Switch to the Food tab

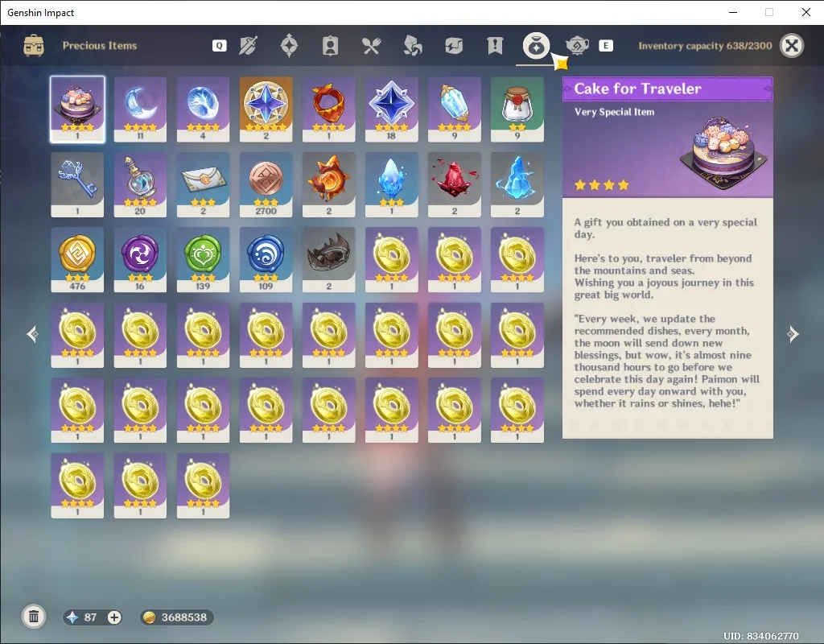[371, 46]
